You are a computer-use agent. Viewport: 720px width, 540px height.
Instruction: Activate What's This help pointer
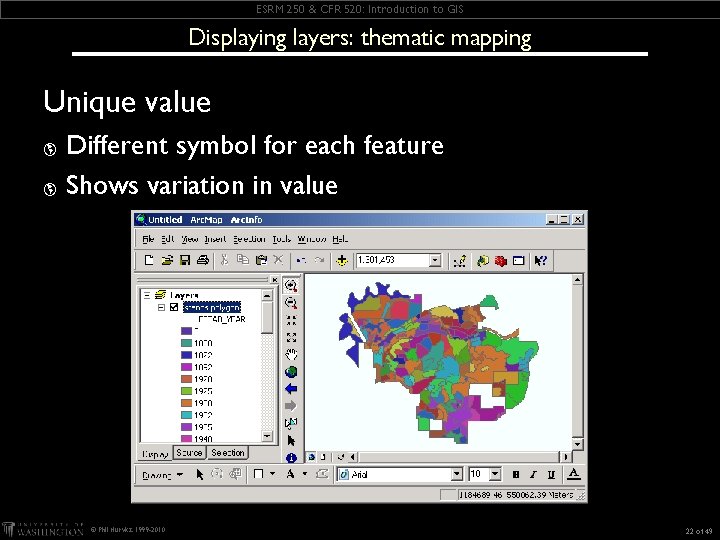540,261
